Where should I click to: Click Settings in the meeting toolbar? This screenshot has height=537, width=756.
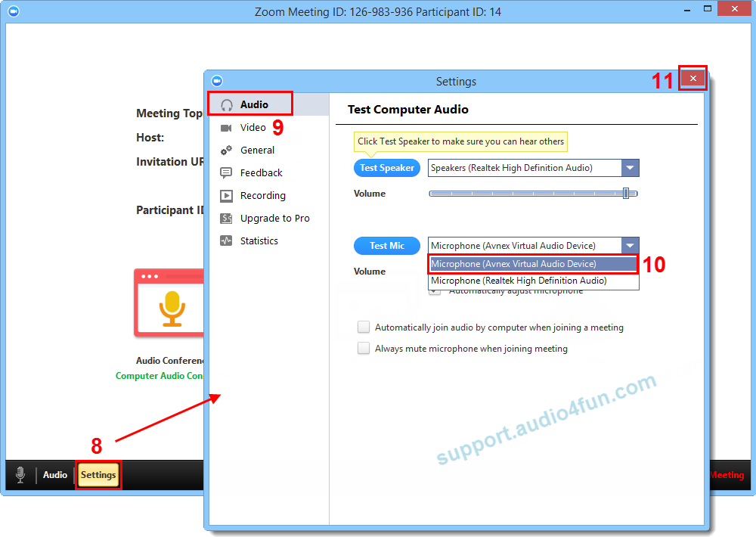pos(98,475)
